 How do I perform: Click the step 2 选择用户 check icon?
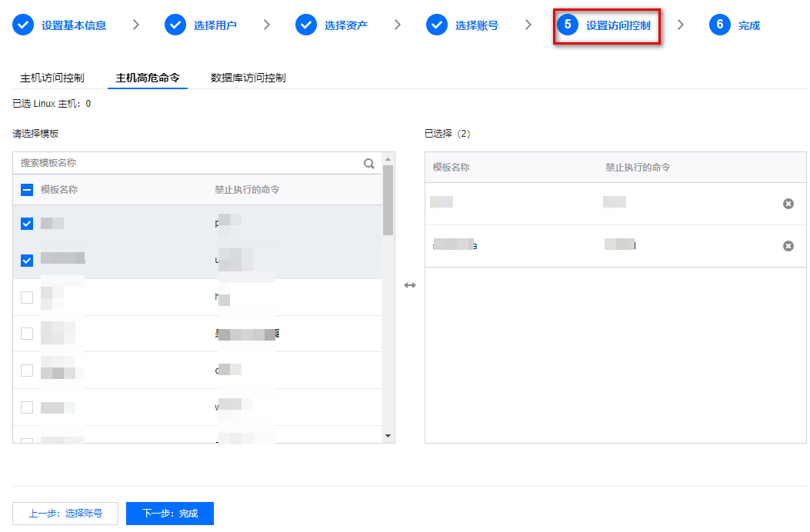pos(175,25)
